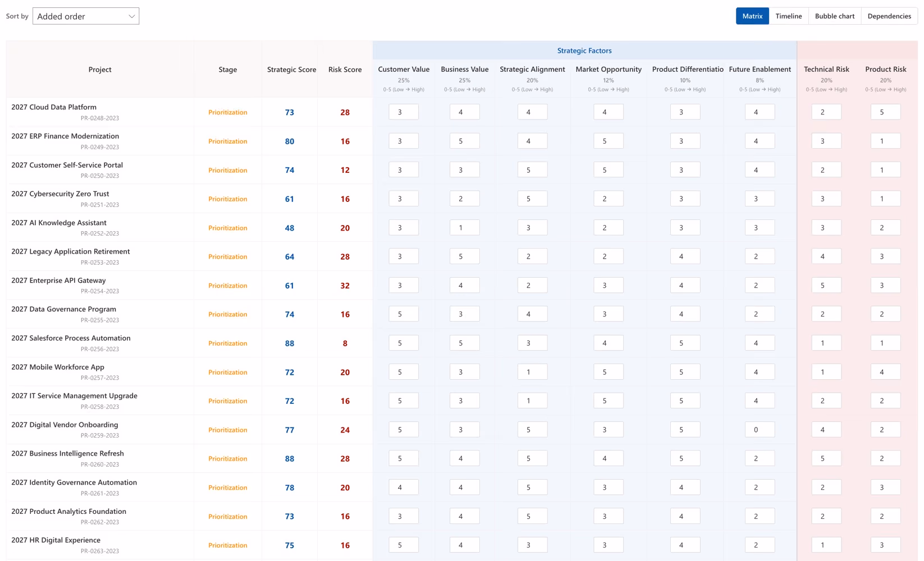The width and height of the screenshot is (924, 561).
Task: Edit Product Differentiation for AI Knowledge Assistant
Action: click(685, 228)
